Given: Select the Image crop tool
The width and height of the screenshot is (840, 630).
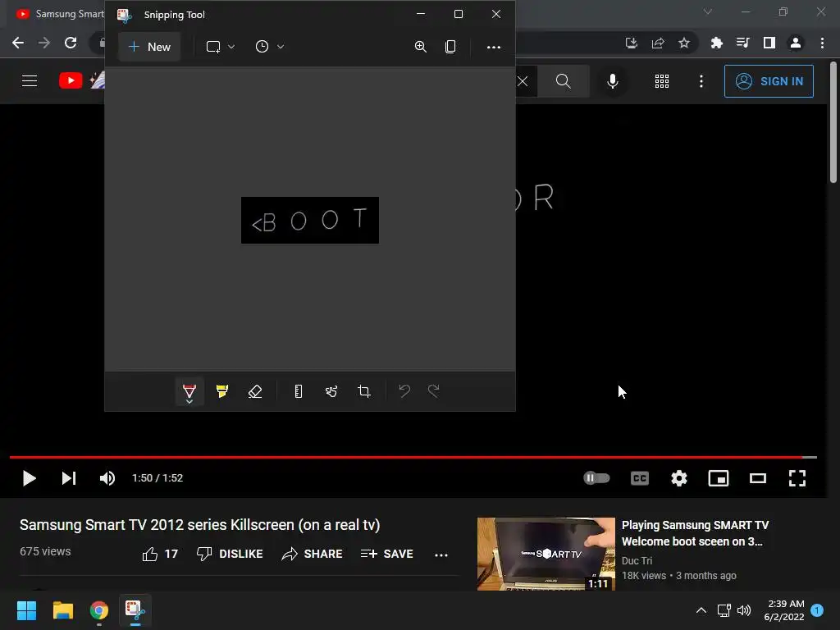Looking at the screenshot, I should [364, 391].
